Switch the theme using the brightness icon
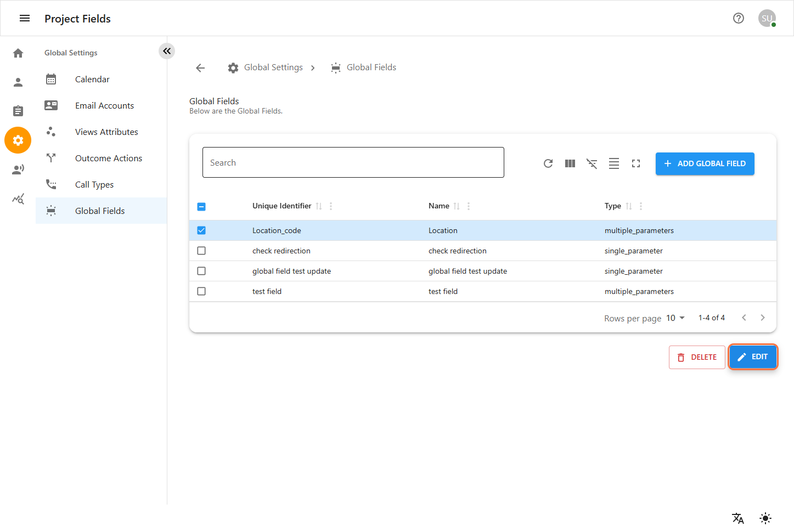 pos(765,518)
